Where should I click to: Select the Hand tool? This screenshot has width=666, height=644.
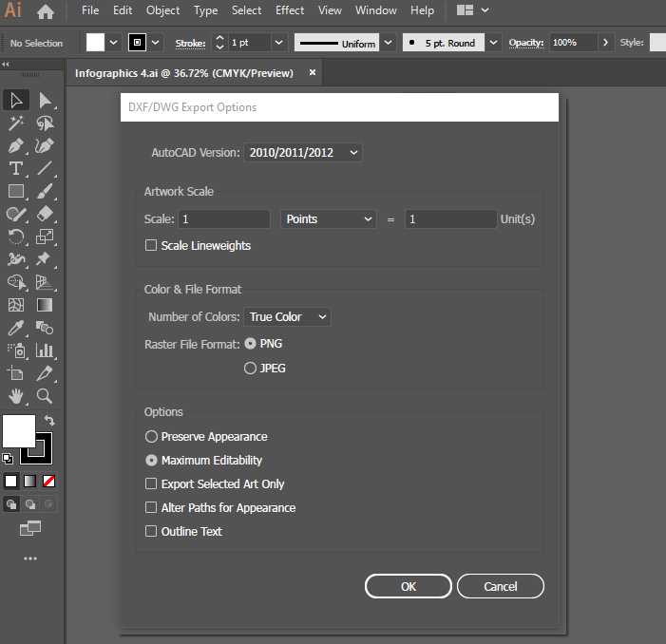click(x=16, y=396)
